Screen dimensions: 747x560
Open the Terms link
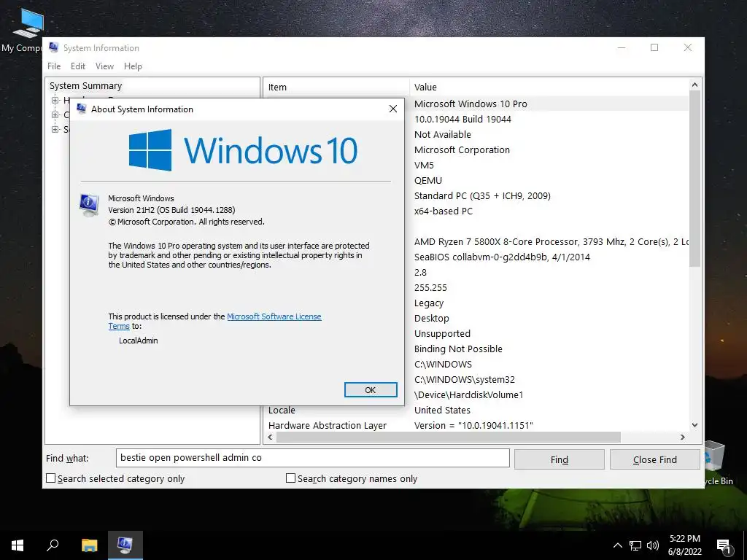coord(119,326)
